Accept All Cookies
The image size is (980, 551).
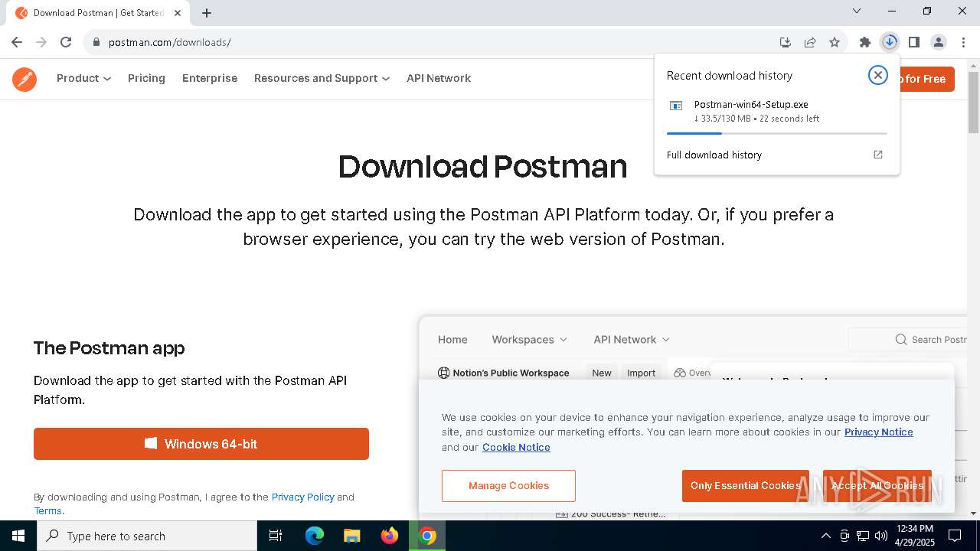click(x=877, y=486)
